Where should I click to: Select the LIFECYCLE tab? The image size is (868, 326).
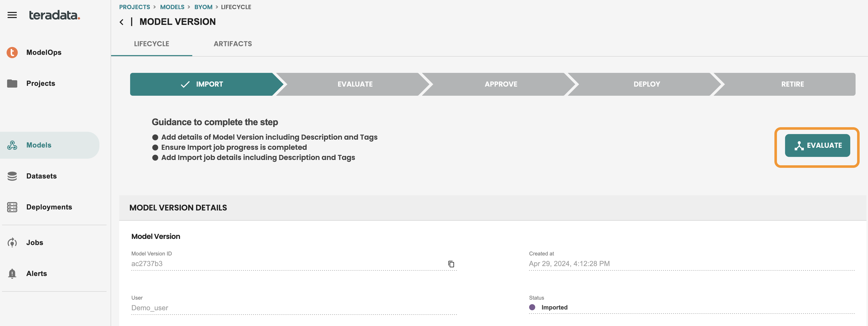tap(152, 43)
